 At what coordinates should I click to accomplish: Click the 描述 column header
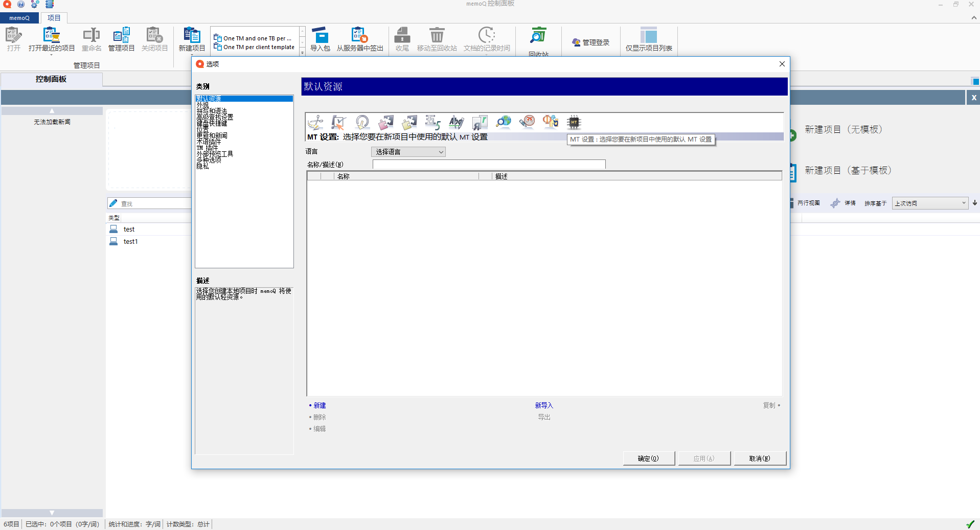point(637,176)
